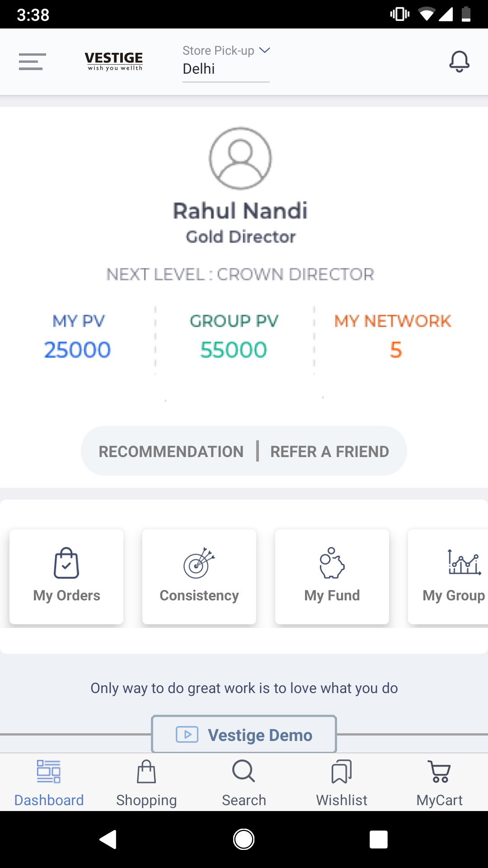Image resolution: width=488 pixels, height=868 pixels.
Task: Tap the MY NETWORK count
Action: [395, 349]
